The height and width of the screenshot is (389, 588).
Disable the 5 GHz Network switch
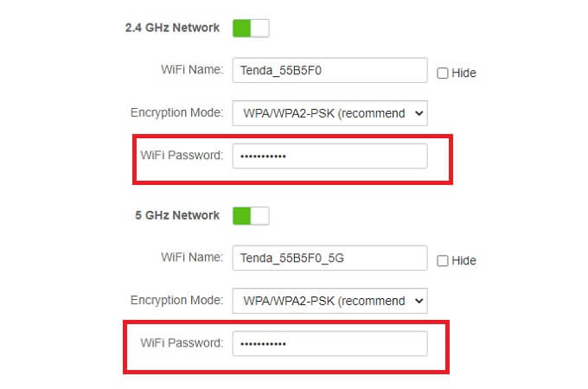pos(251,215)
